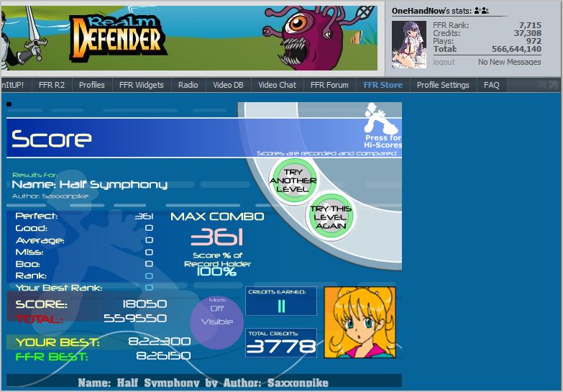The image size is (563, 392).
Task: Open the Realm Defender banner ad
Action: [x=189, y=37]
